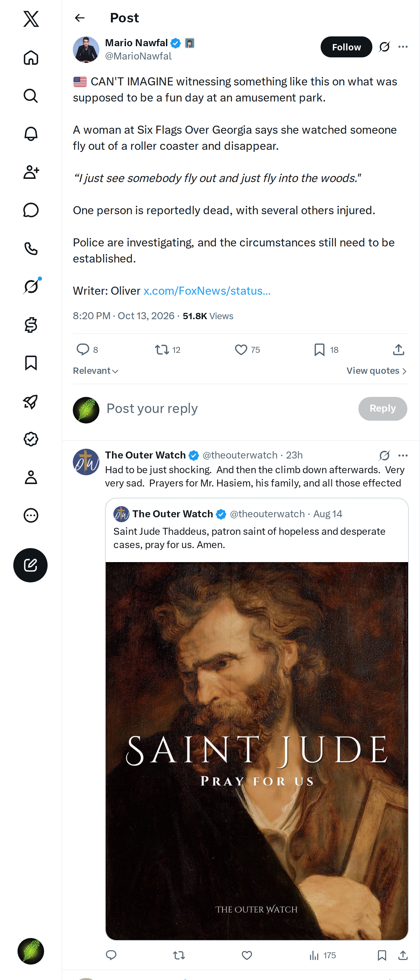420x980 pixels.
Task: Open the Grok icon in the sidebar
Action: point(31,286)
